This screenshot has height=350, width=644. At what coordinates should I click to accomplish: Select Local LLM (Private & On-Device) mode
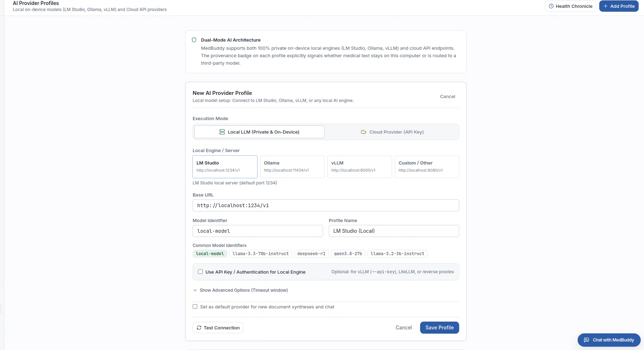259,132
